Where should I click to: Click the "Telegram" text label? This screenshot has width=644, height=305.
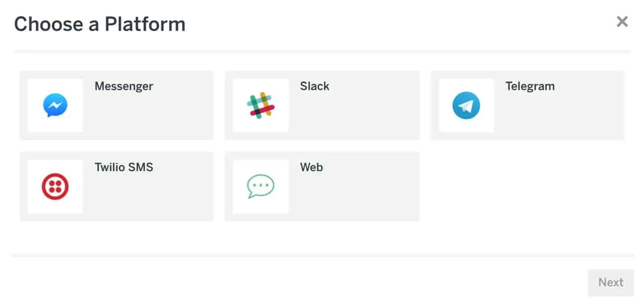pyautogui.click(x=529, y=86)
